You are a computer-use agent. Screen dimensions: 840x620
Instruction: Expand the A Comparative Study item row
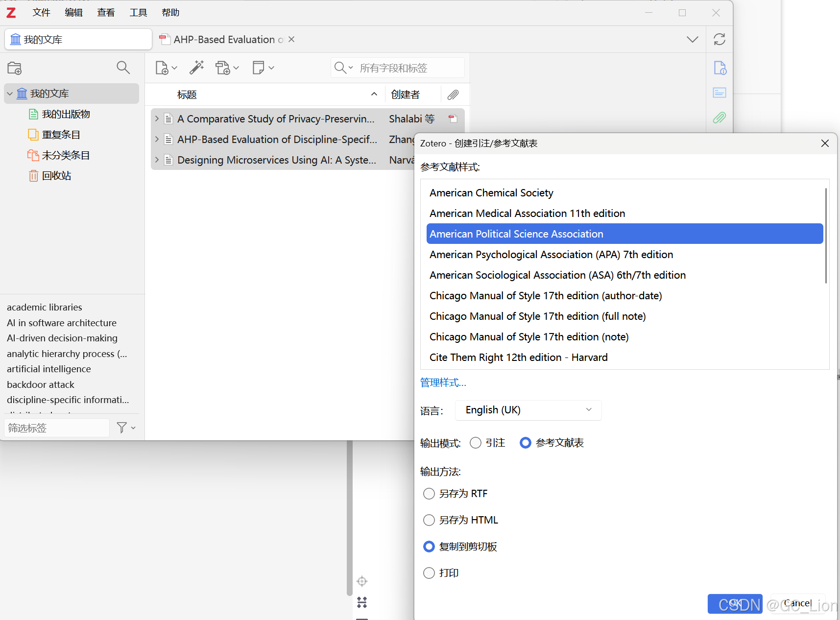(157, 119)
